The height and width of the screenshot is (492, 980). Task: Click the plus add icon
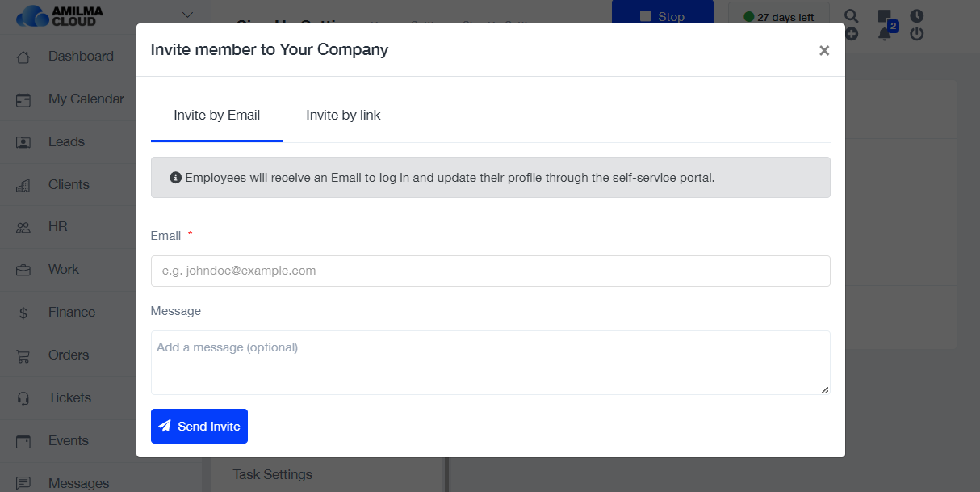[x=852, y=34]
